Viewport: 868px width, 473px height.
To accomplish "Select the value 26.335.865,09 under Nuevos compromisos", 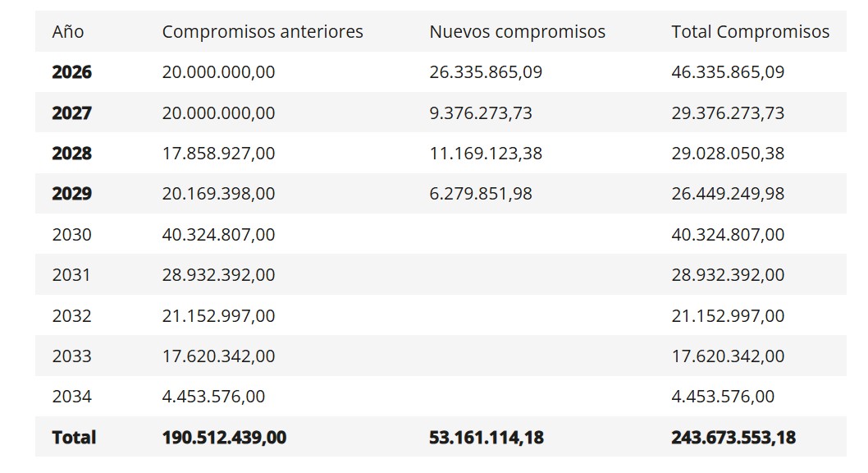I will 486,72.
